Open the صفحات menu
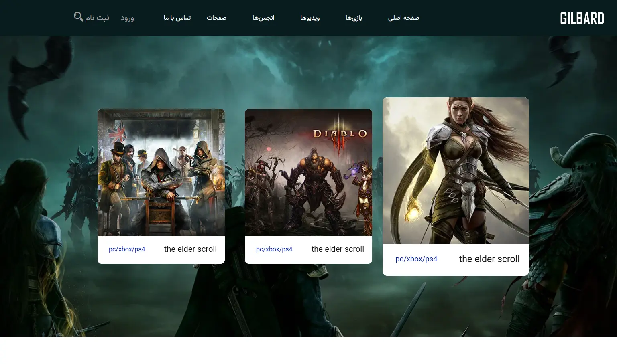This screenshot has width=617, height=364. pos(216,18)
